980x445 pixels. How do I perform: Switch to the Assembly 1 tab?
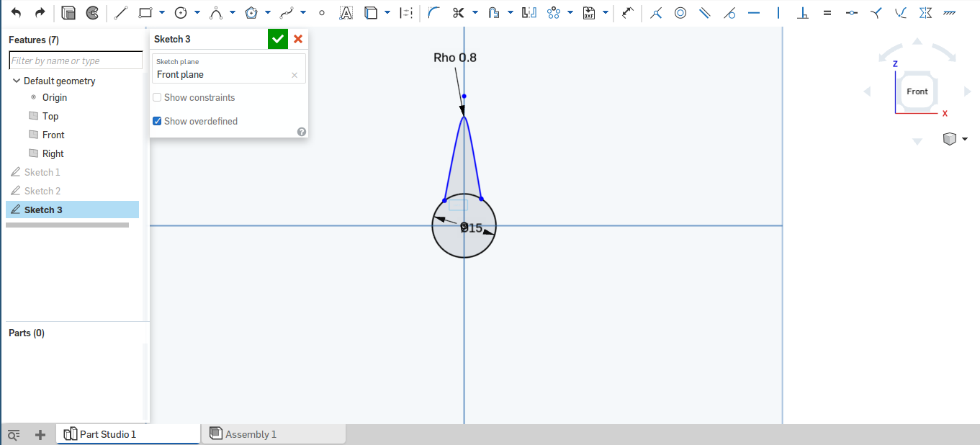coord(274,434)
